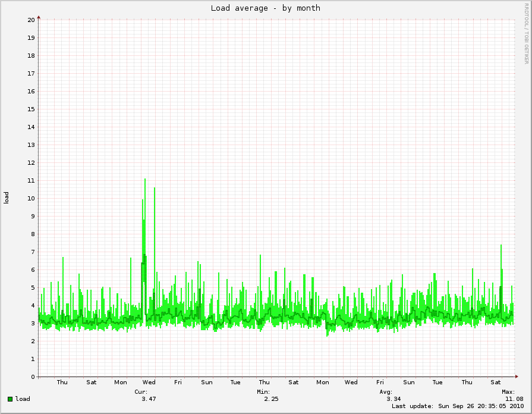Click the 'Load average - by month' title

coord(265,8)
